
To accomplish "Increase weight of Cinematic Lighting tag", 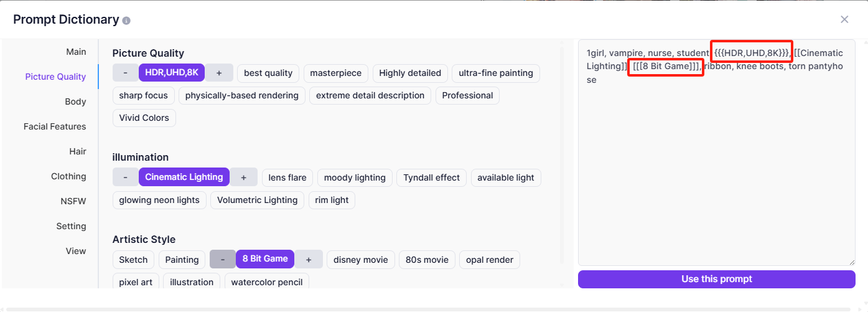I will point(243,177).
